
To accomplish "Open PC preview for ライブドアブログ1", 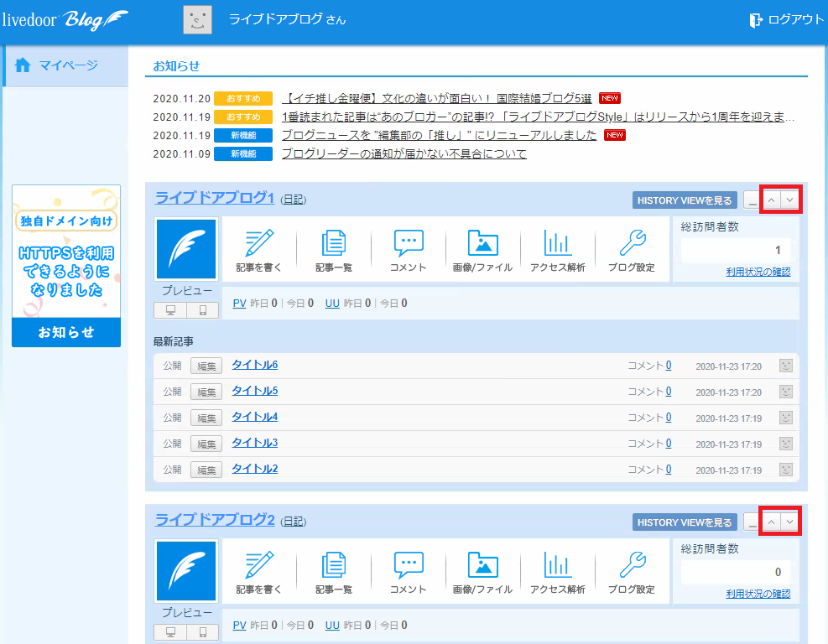I will 170,310.
